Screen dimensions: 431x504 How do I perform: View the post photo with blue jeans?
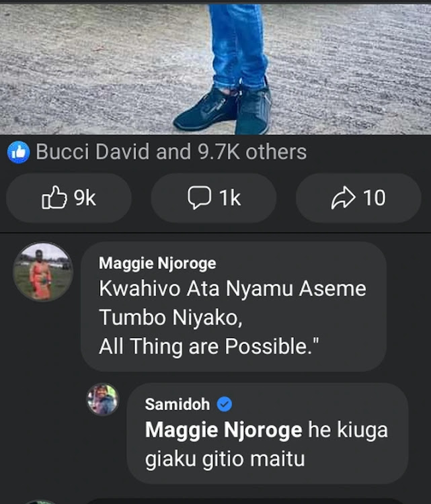click(215, 69)
